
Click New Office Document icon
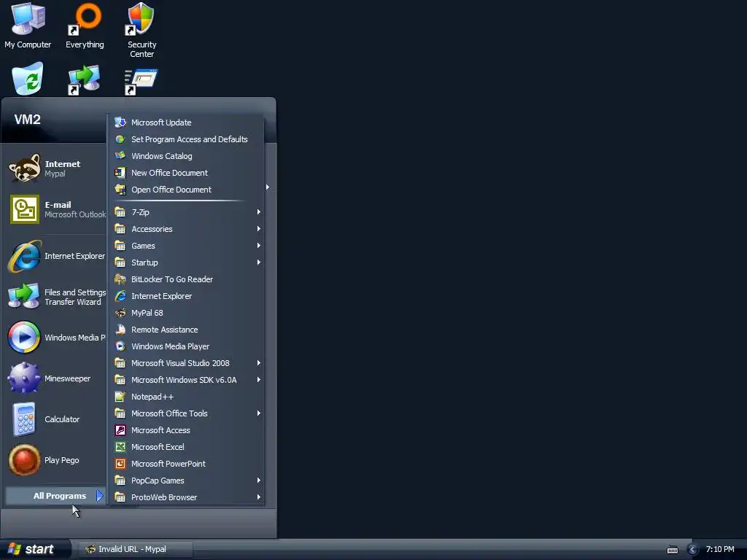(x=120, y=173)
